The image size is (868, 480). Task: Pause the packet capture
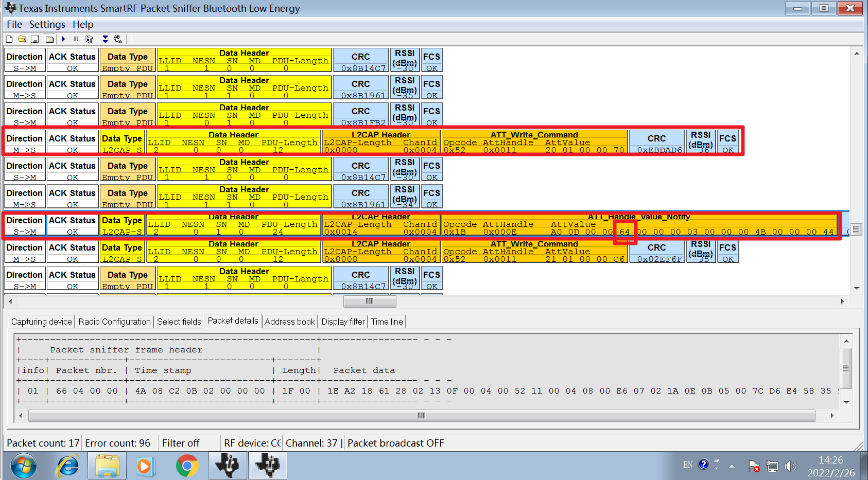pyautogui.click(x=76, y=39)
